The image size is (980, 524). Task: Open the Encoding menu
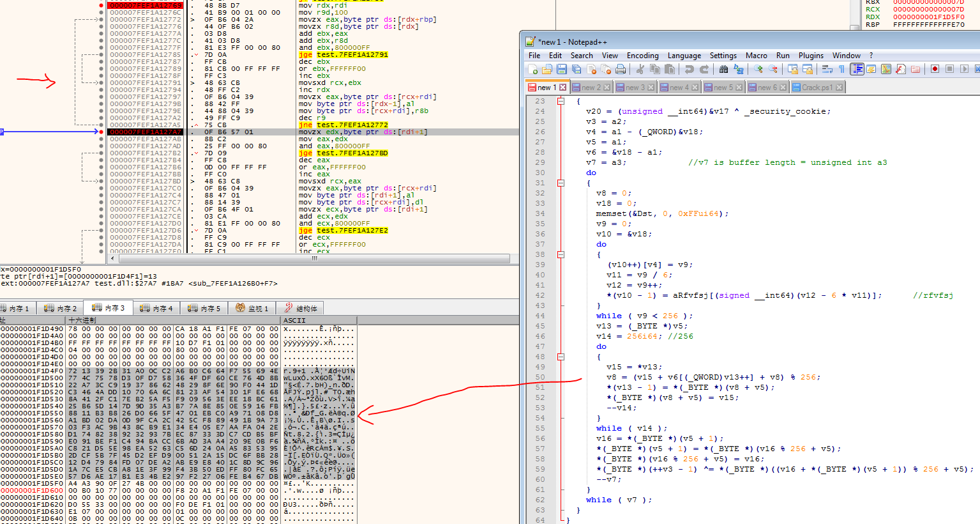[642, 56]
